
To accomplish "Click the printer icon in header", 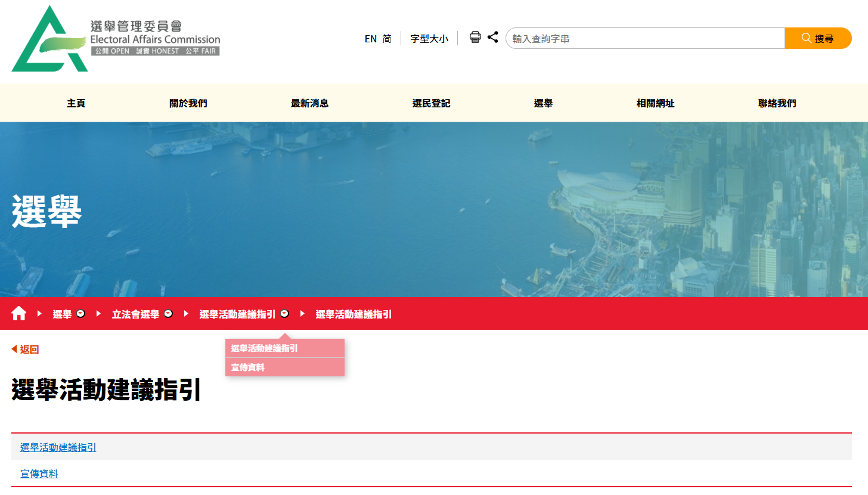I will [475, 38].
